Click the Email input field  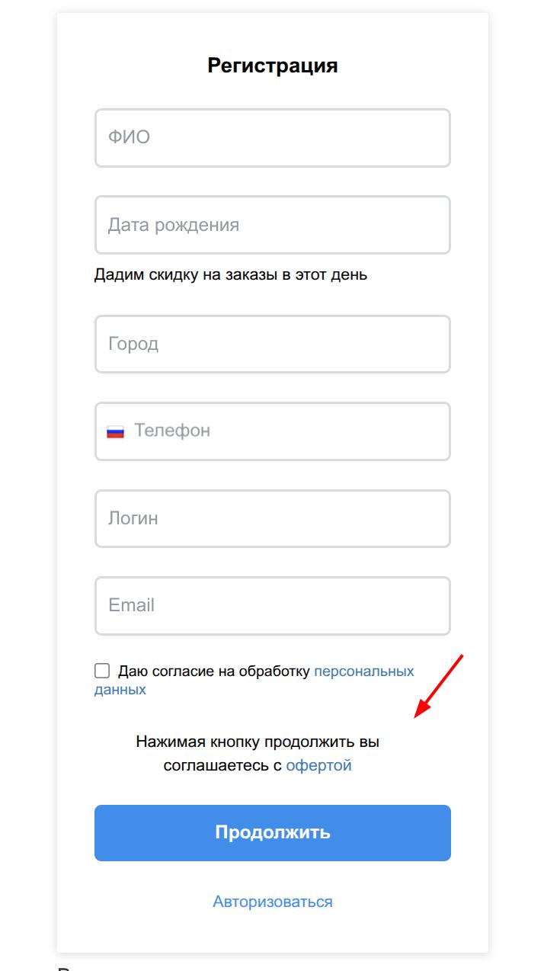pyautogui.click(x=273, y=606)
